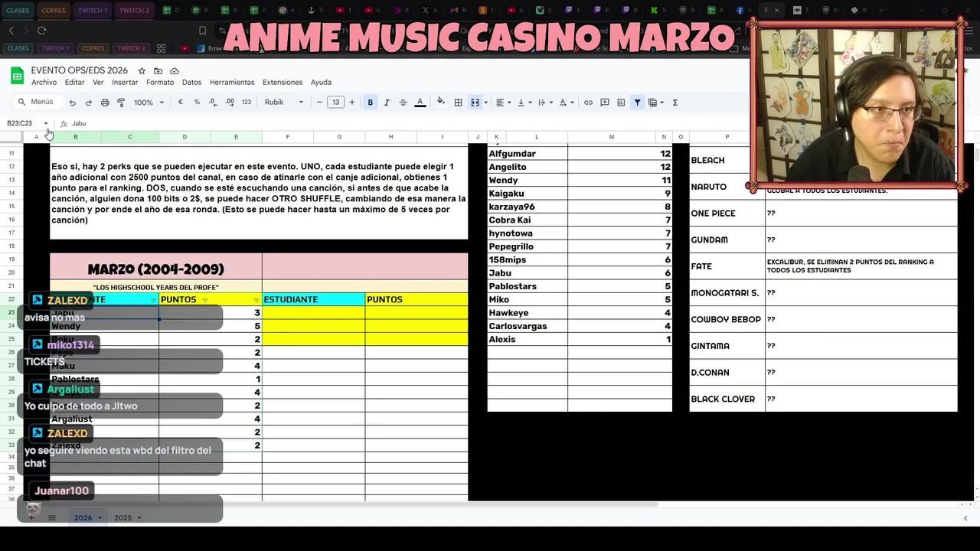Click the browser bookmark icon
980x551 pixels.
click(202, 31)
